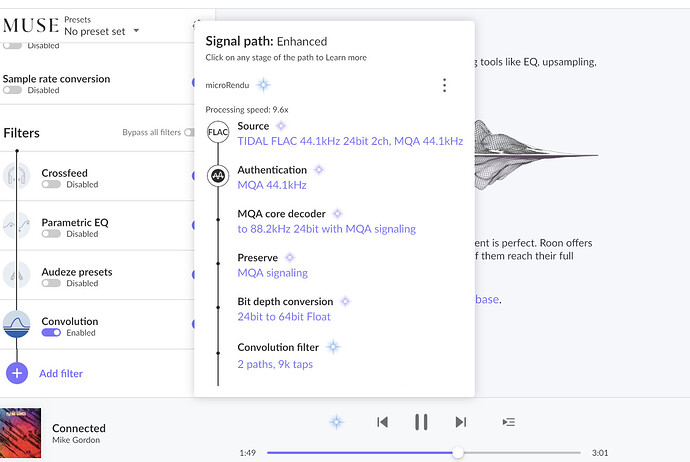Image resolution: width=690 pixels, height=462 pixels.
Task: Click the plus icon for Add filter
Action: 17,373
